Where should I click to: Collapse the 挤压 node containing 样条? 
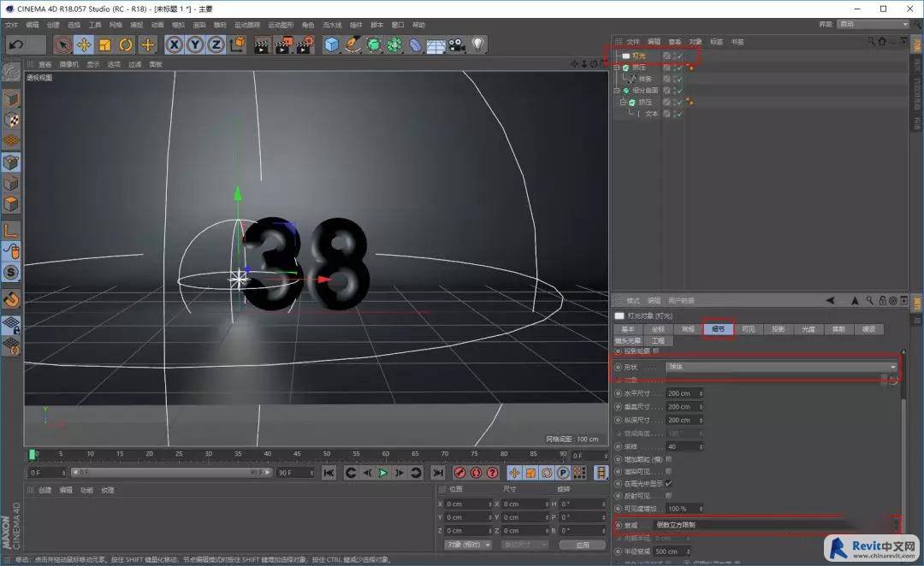(x=617, y=68)
